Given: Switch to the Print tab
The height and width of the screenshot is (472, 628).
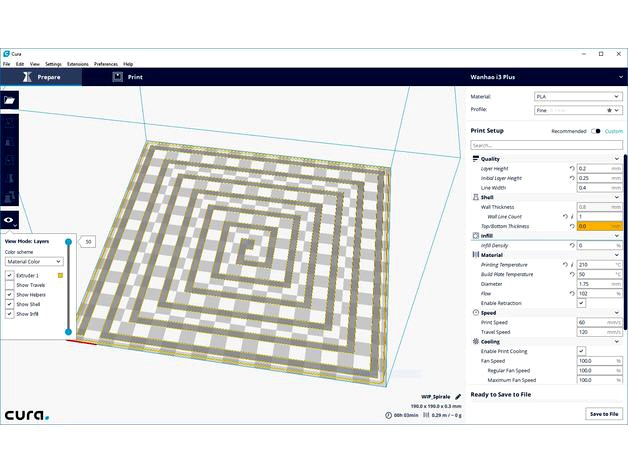Looking at the screenshot, I should [x=127, y=77].
